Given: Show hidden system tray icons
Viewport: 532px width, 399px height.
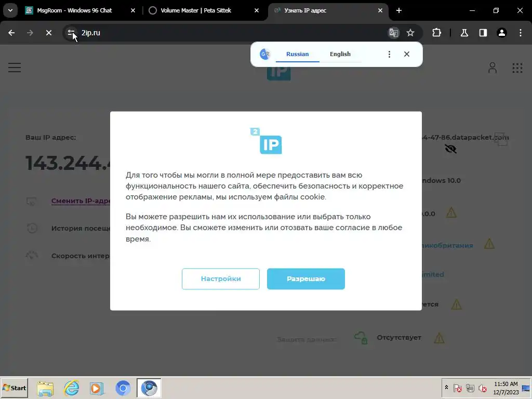Looking at the screenshot, I should click(x=446, y=388).
